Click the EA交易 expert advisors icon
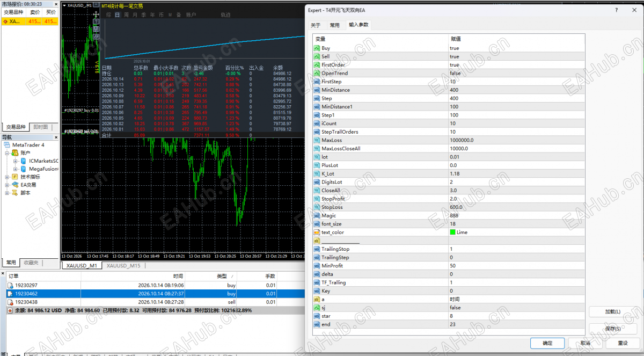Image resolution: width=644 pixels, height=356 pixels. tap(16, 185)
